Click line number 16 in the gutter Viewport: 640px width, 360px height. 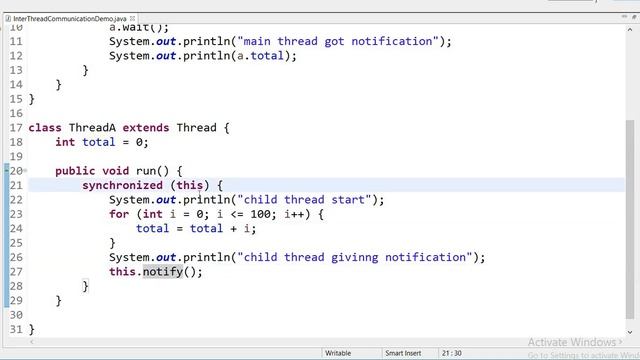coord(16,113)
